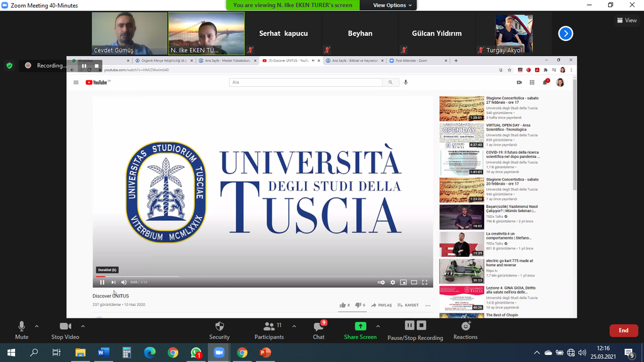Bookmark page with star icon
This screenshot has height=362, width=644.
click(x=509, y=70)
